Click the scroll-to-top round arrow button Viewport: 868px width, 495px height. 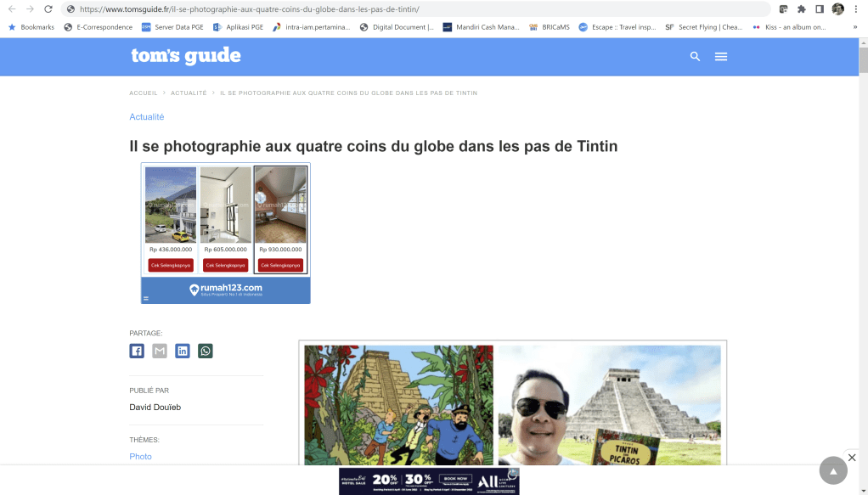832,470
